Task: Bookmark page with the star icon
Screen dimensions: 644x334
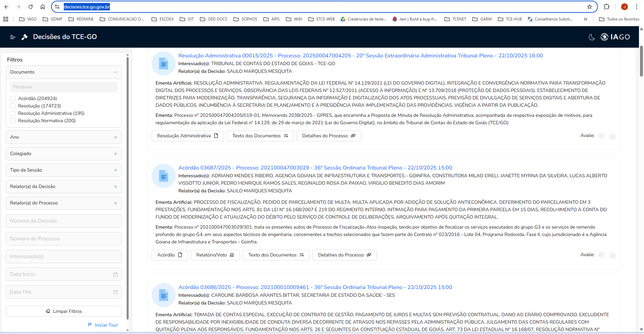Action: pyautogui.click(x=589, y=7)
